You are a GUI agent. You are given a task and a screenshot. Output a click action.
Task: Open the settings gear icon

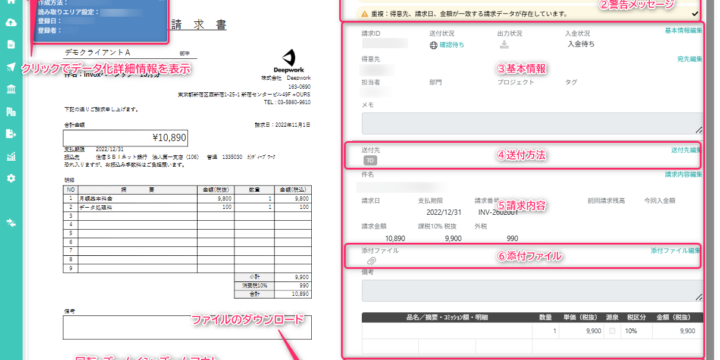coord(11,178)
